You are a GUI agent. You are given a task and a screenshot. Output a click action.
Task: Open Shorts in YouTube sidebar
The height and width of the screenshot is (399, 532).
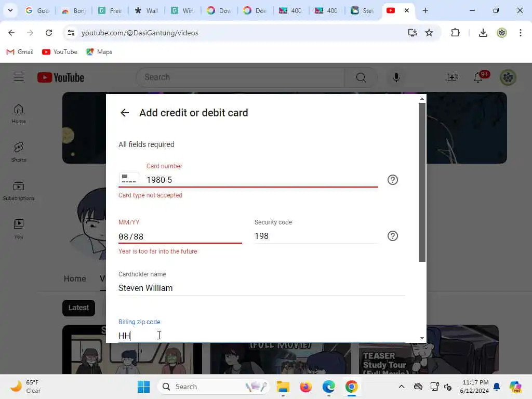(x=19, y=152)
